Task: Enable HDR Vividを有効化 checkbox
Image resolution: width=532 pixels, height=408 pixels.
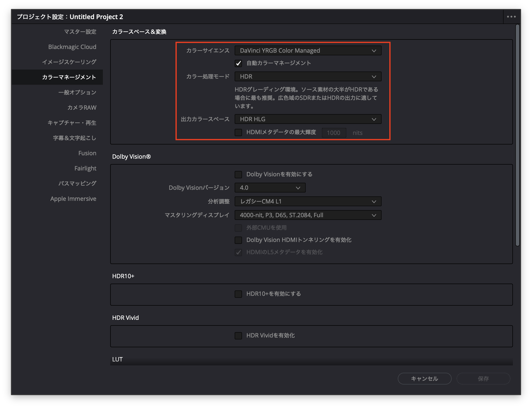Action: (x=238, y=336)
